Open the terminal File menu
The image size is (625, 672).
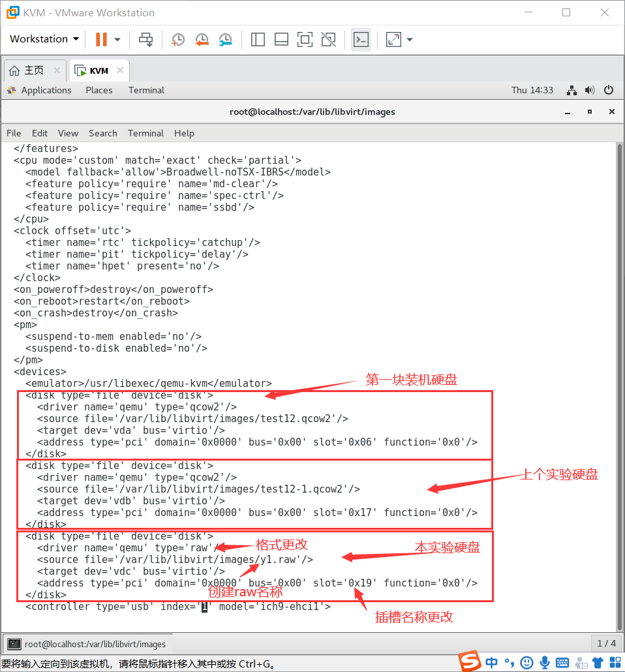(14, 133)
